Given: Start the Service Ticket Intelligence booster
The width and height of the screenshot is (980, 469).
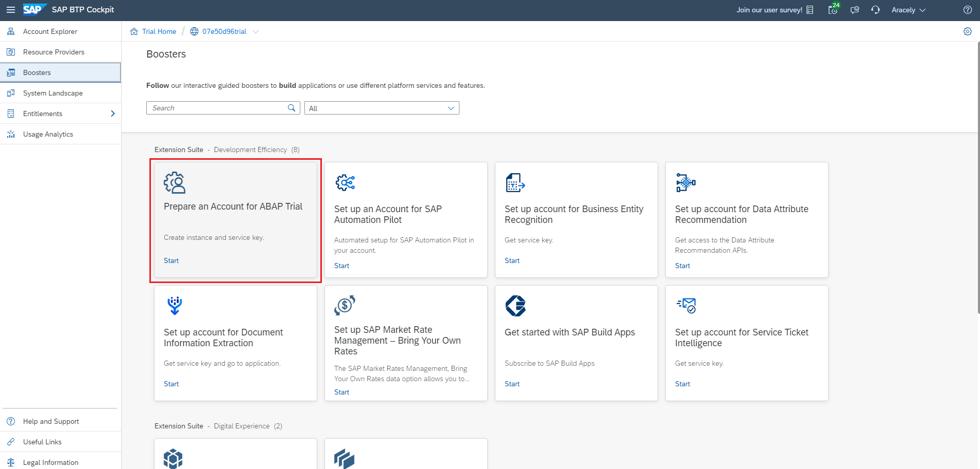Looking at the screenshot, I should pos(682,384).
